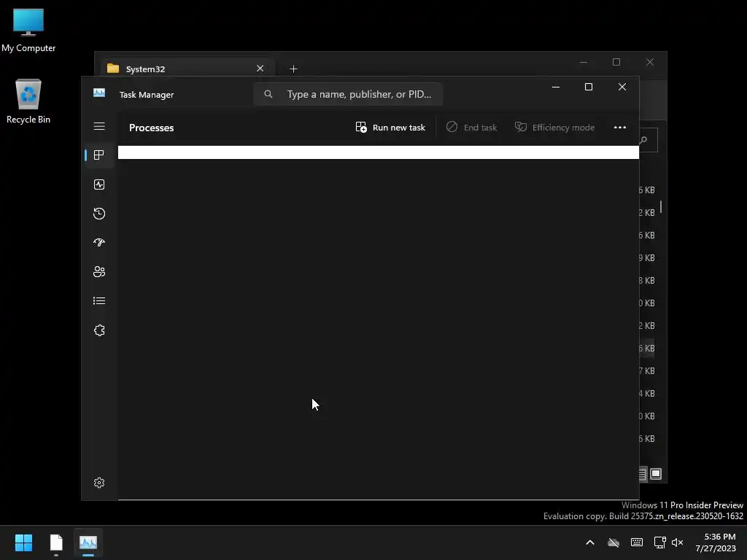Open Task Manager settings gear
Image resolution: width=747 pixels, height=560 pixels.
click(x=99, y=483)
